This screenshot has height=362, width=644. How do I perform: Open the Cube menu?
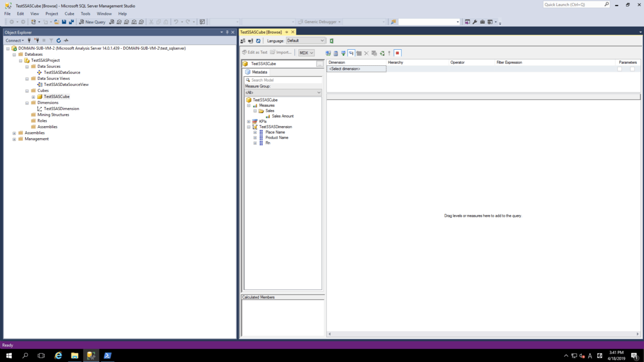click(69, 14)
